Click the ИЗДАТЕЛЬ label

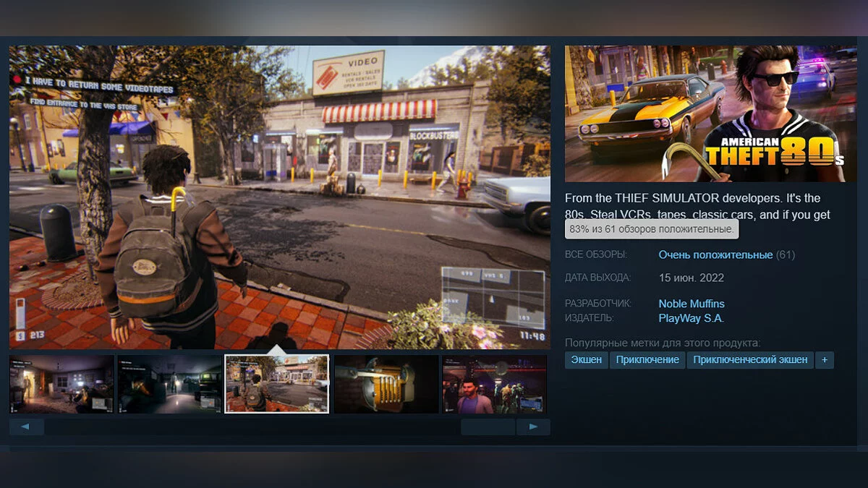tap(590, 318)
